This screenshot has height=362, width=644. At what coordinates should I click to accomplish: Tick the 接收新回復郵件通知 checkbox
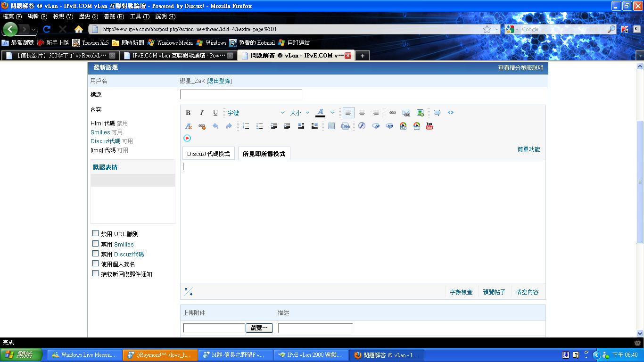[x=96, y=273]
